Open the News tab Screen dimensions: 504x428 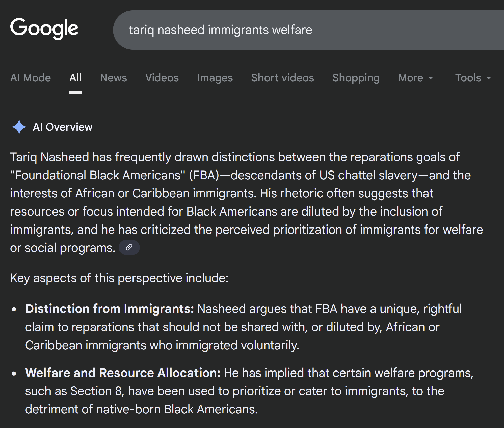pos(113,78)
